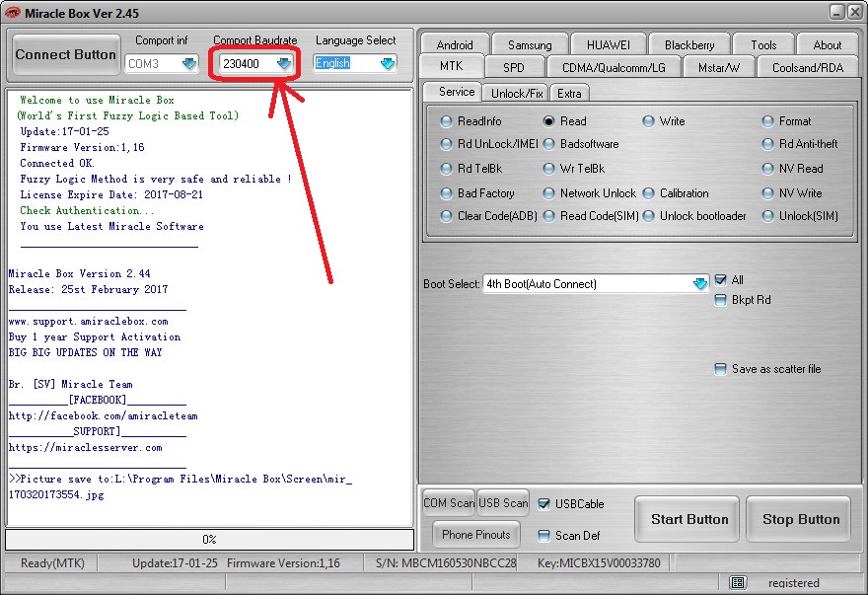Select Read Code(SIM) radio option
Viewport: 868px width, 595px height.
(591, 216)
